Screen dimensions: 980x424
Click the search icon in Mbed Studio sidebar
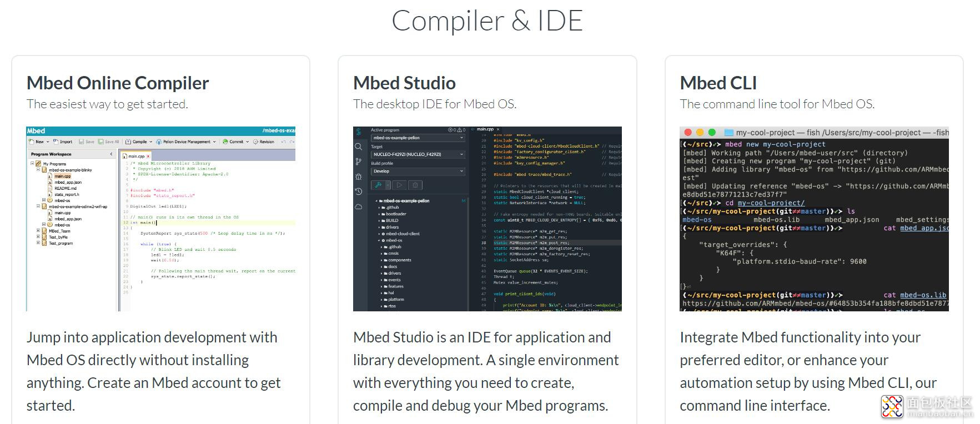click(x=359, y=147)
